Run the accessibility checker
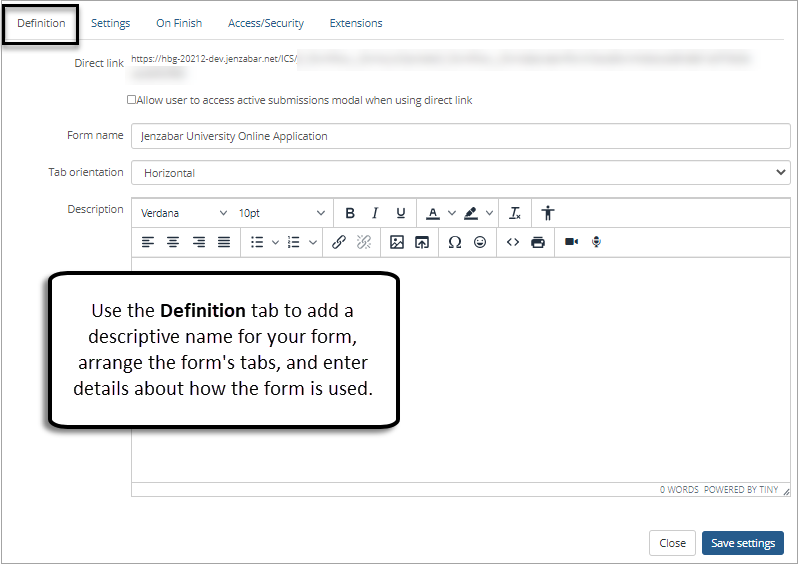 tap(547, 213)
